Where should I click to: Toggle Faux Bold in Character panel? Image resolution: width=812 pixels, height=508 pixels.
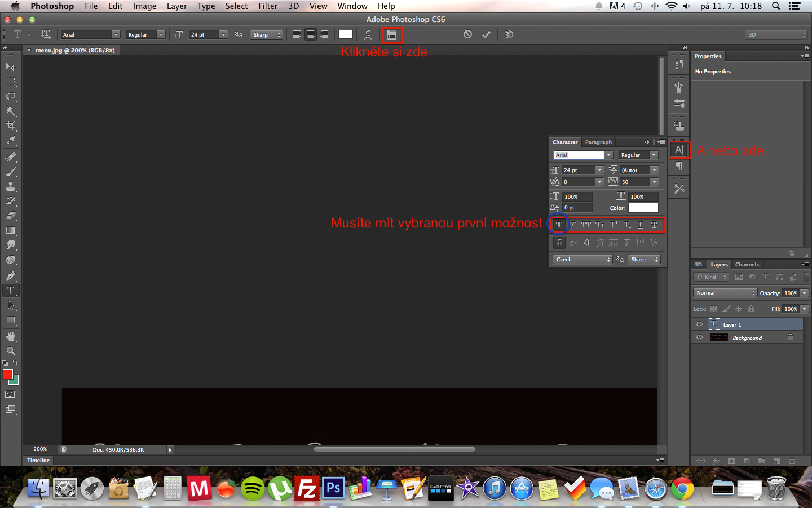[559, 225]
